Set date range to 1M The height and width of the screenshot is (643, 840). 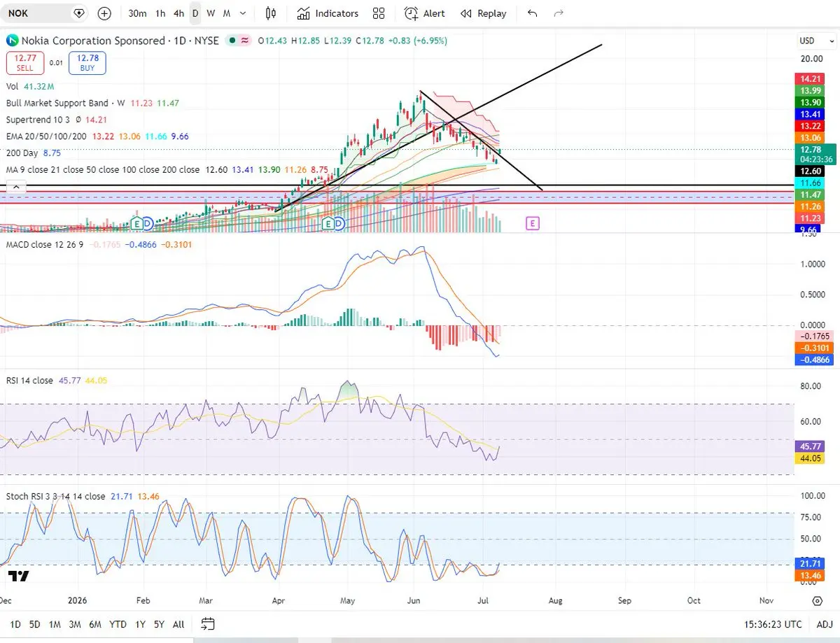pyautogui.click(x=55, y=624)
